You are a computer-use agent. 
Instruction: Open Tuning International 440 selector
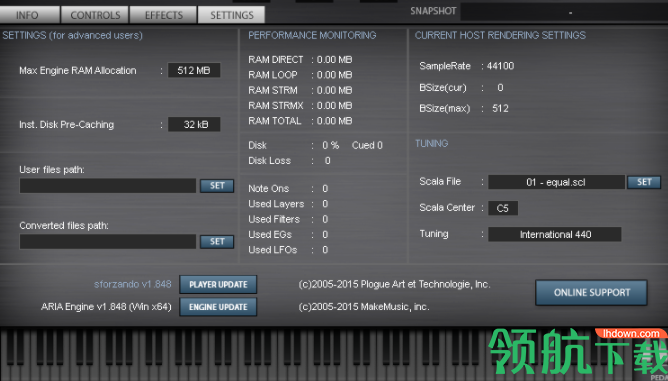(555, 234)
